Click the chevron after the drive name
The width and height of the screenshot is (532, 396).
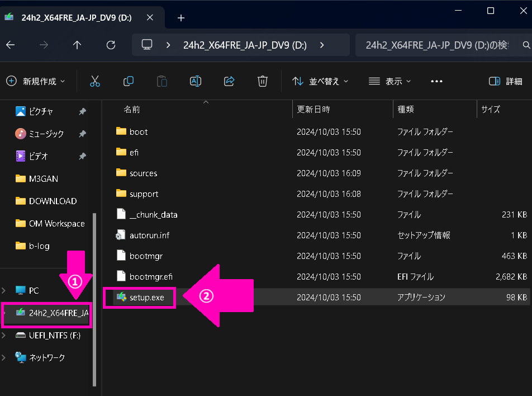click(322, 45)
